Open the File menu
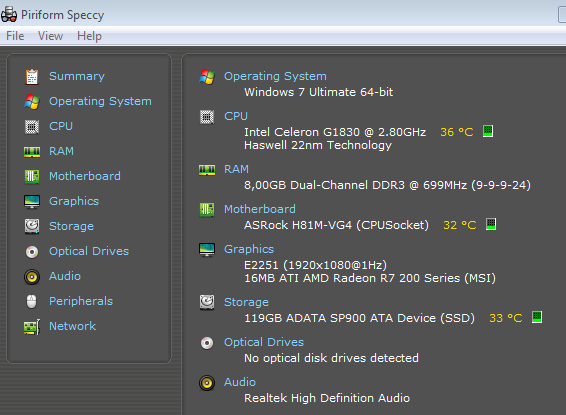This screenshot has height=415, width=566. [x=15, y=36]
